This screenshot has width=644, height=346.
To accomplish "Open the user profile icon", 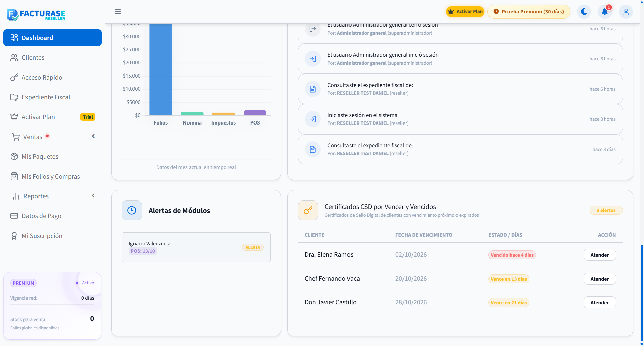I will [x=626, y=12].
